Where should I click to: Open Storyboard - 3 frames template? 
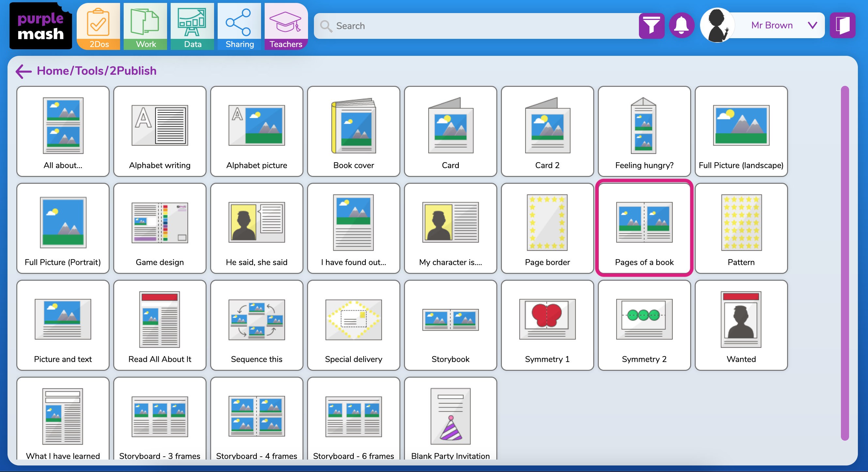click(160, 418)
